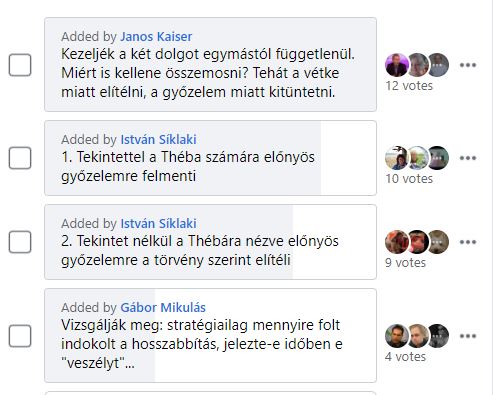Open three-dot menu beside 10 votes
The image size is (493, 395).
tap(468, 158)
